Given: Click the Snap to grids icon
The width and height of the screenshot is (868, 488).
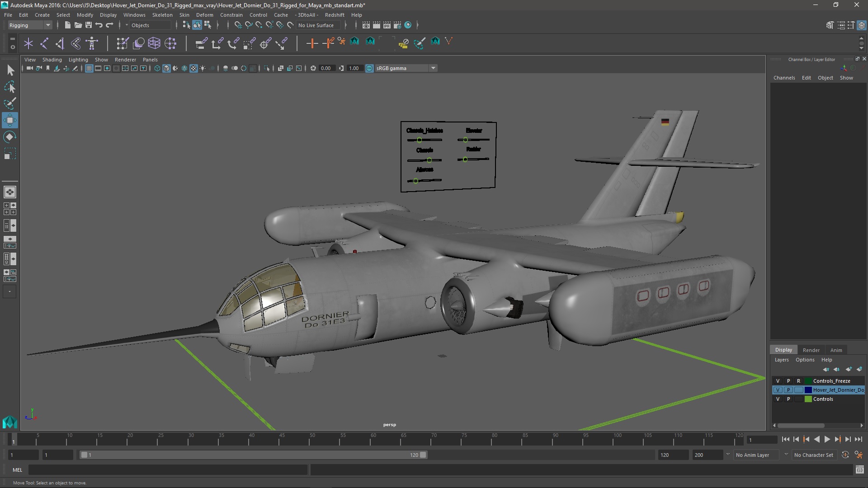Looking at the screenshot, I should tap(238, 25).
